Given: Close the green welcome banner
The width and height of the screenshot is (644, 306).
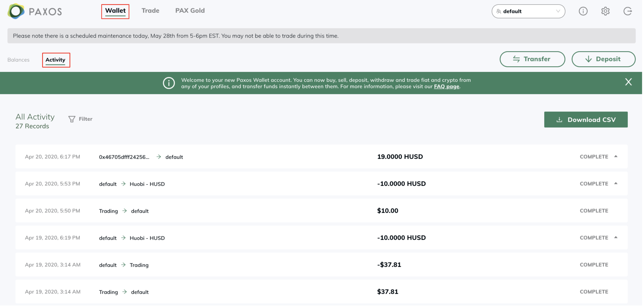Looking at the screenshot, I should 628,82.
